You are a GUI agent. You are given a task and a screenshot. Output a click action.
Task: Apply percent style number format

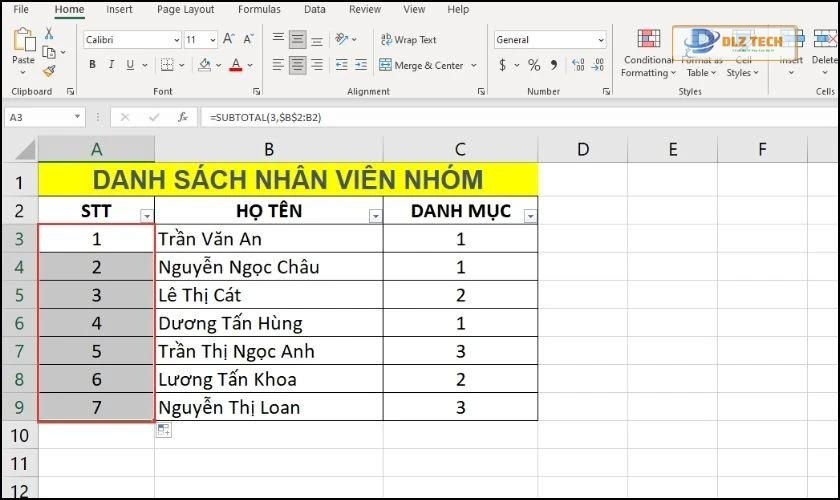[x=534, y=65]
